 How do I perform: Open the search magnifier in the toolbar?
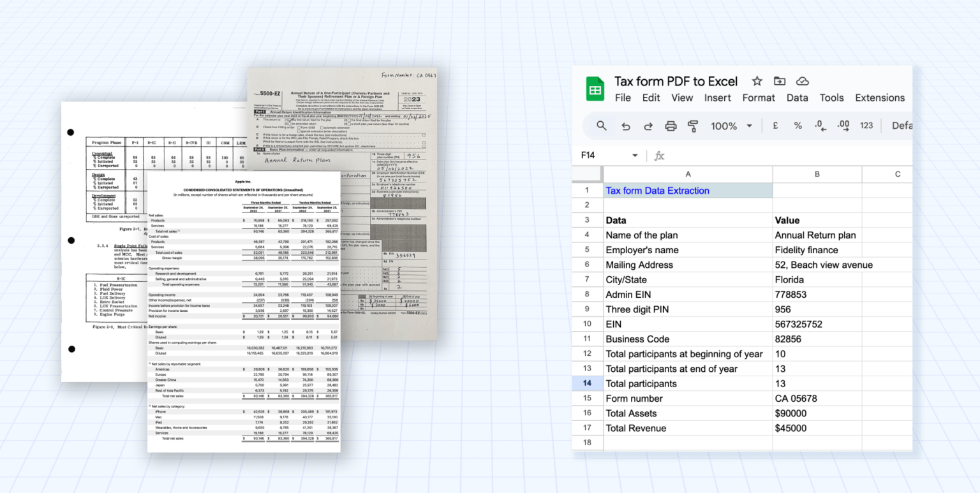click(600, 126)
